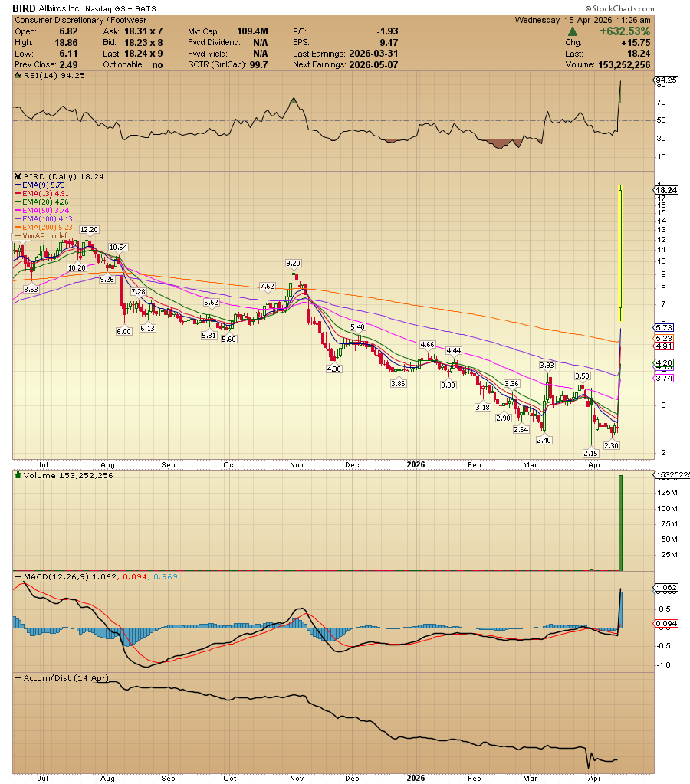
Task: Click the green up-arrow change indicator
Action: pyautogui.click(x=573, y=31)
